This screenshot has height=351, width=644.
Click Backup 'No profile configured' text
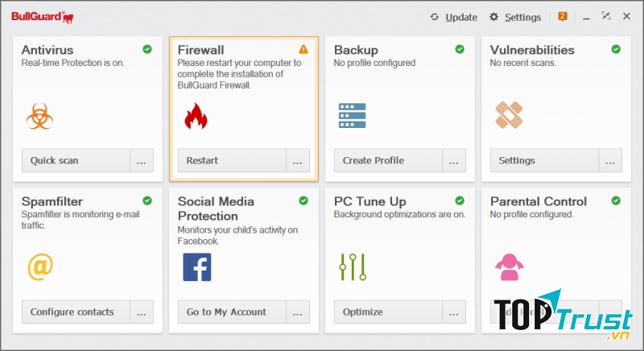point(374,63)
